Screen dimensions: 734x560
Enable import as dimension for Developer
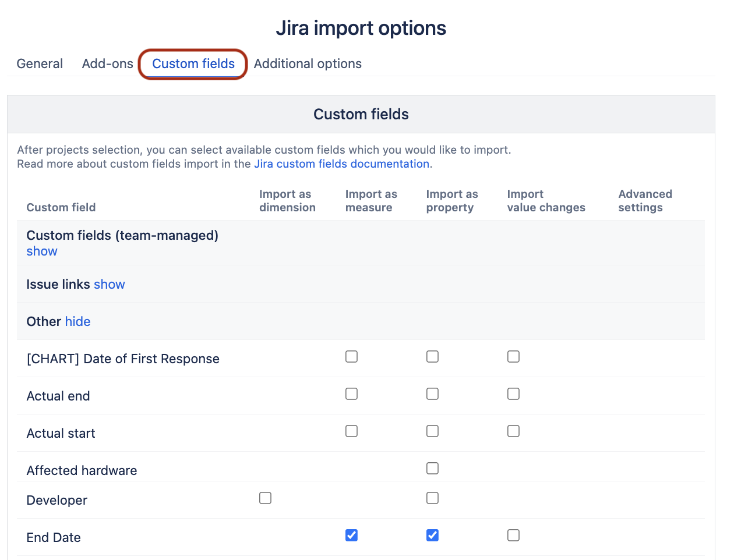tap(265, 498)
